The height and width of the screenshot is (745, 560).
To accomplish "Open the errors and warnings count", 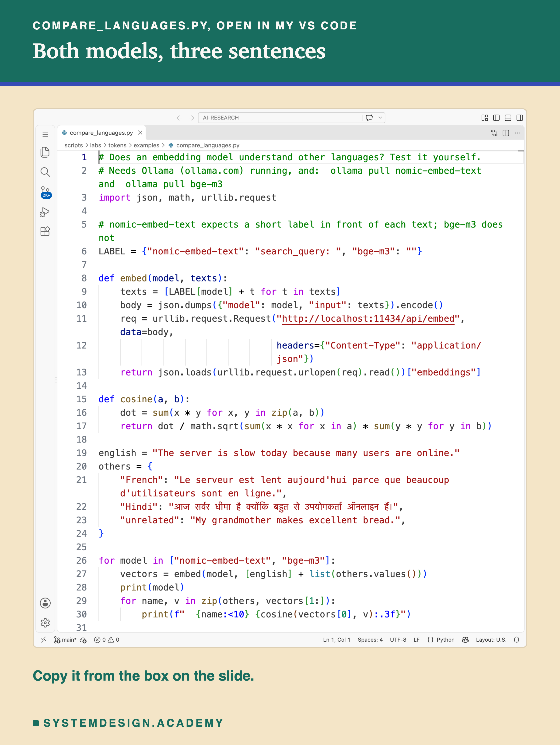I will pyautogui.click(x=107, y=640).
